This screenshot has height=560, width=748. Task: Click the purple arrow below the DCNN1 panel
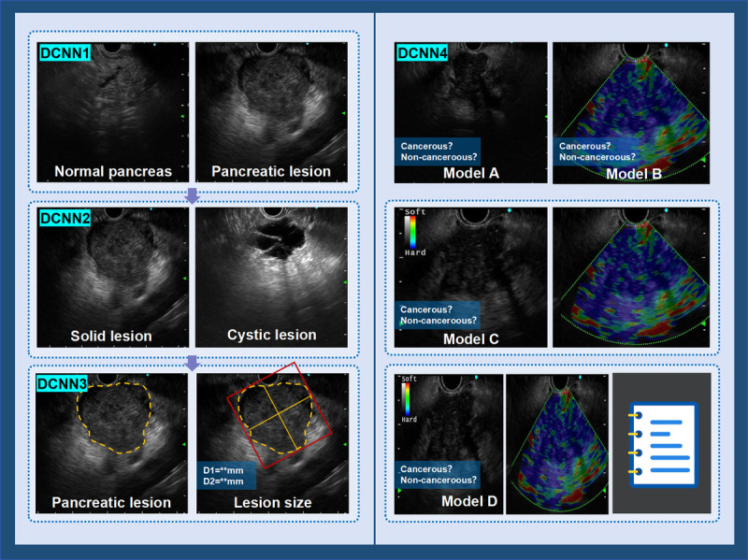click(x=192, y=195)
